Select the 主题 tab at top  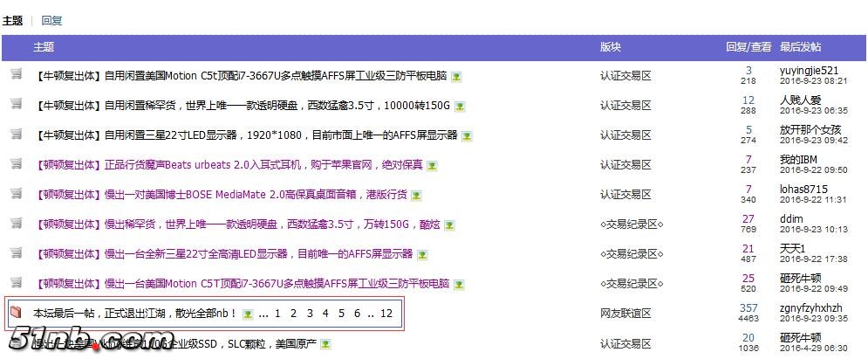[12, 20]
